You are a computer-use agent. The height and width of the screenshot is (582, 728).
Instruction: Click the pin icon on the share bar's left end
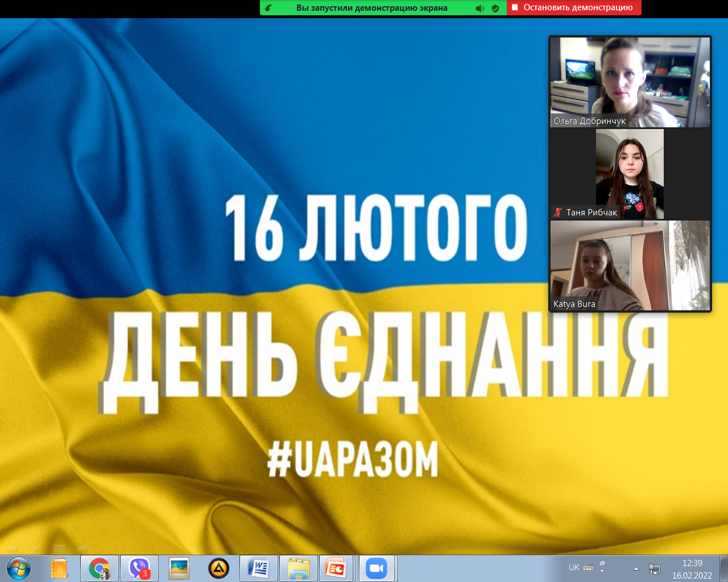click(268, 8)
